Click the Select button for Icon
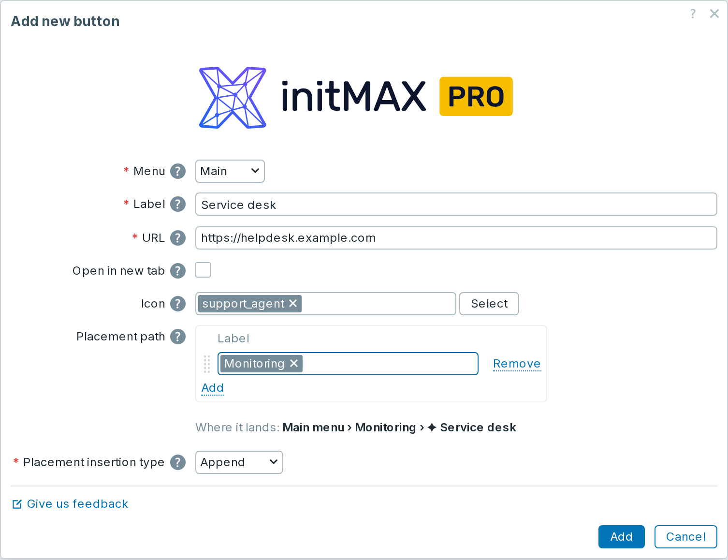 click(x=489, y=304)
